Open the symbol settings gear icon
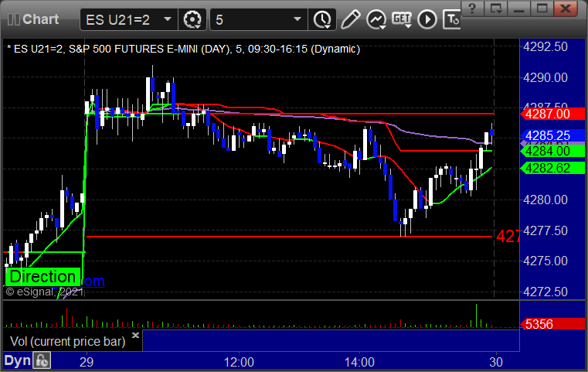588x372 pixels. coord(192,19)
